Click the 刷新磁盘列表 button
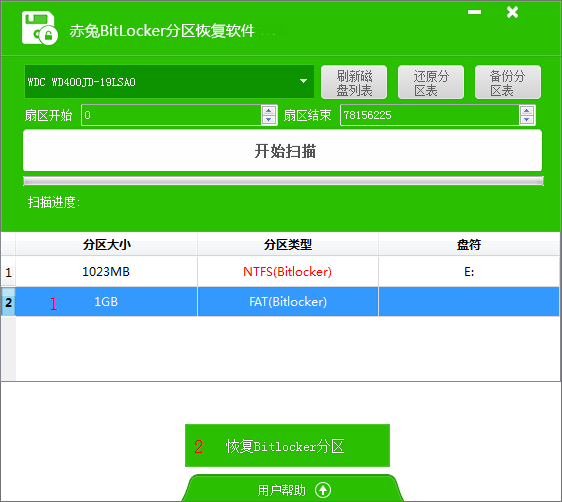Viewport: 562px width, 502px height. (x=354, y=82)
